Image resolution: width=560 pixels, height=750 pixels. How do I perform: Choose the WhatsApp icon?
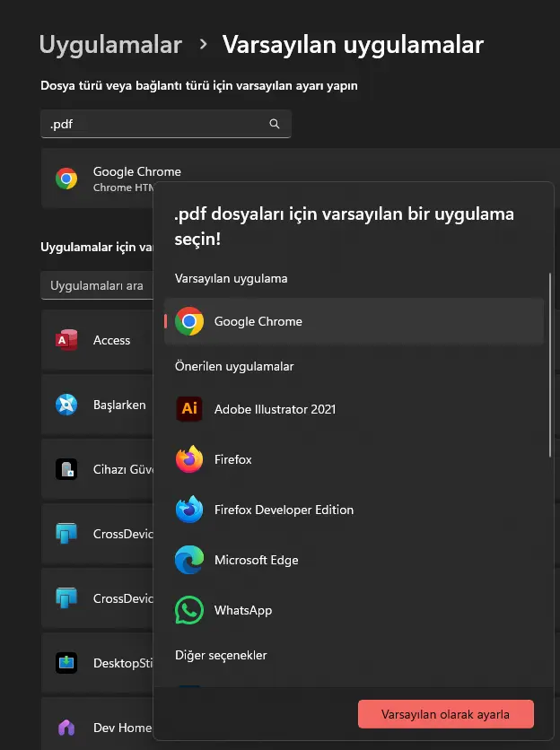click(x=189, y=610)
